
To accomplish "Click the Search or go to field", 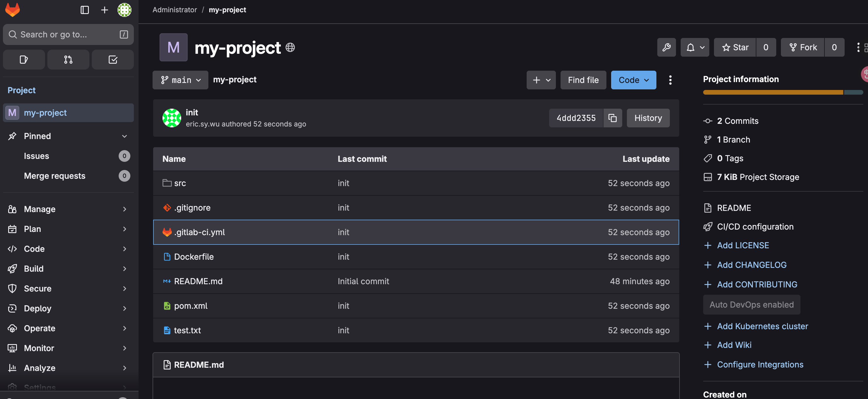I will tap(64, 34).
